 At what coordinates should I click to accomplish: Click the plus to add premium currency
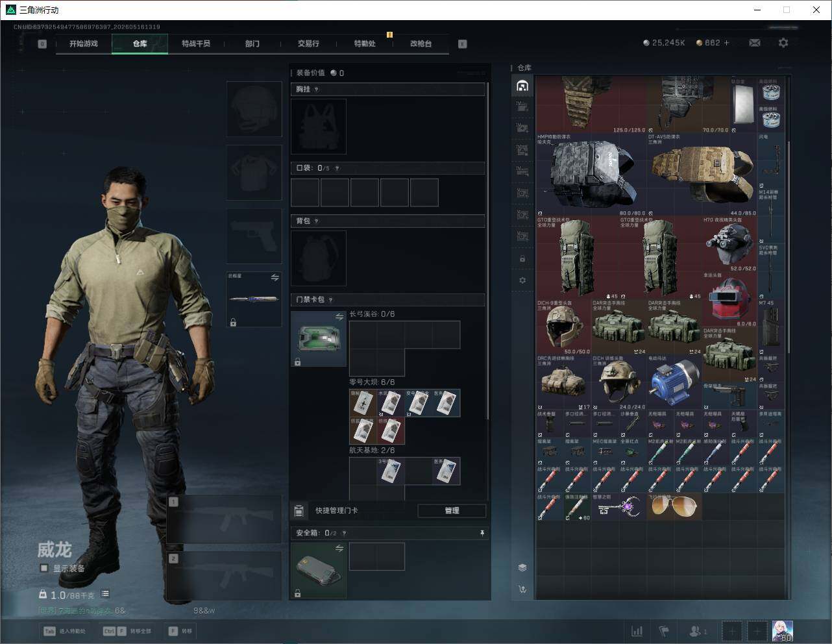pos(726,43)
